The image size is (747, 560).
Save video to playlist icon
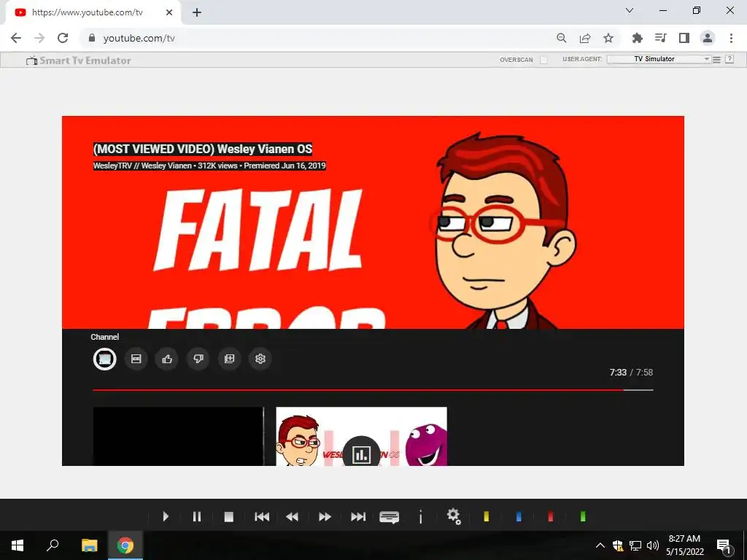click(x=229, y=359)
